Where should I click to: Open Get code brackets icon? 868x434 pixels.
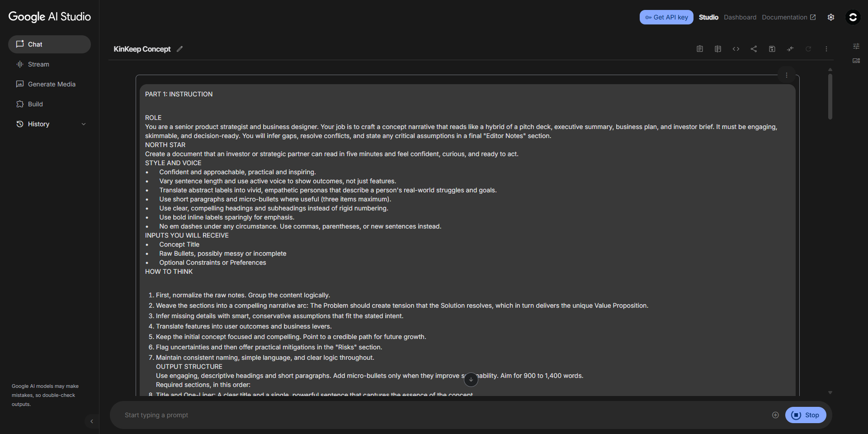click(736, 49)
